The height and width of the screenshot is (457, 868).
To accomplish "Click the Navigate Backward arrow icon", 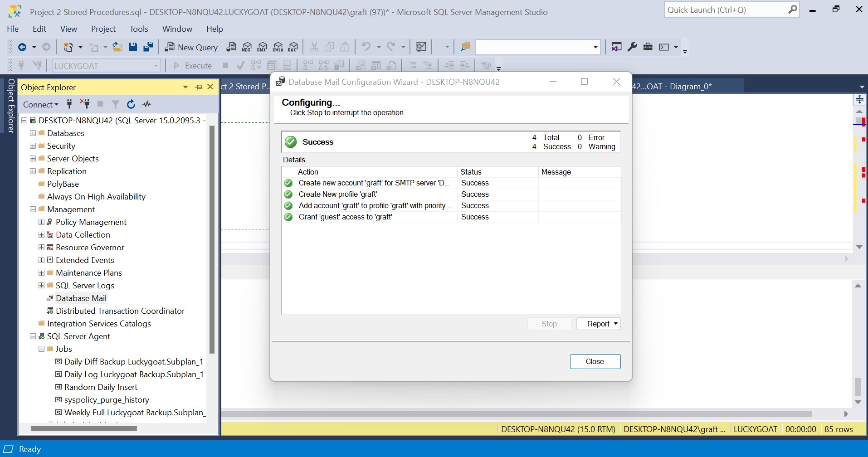I will (22, 47).
